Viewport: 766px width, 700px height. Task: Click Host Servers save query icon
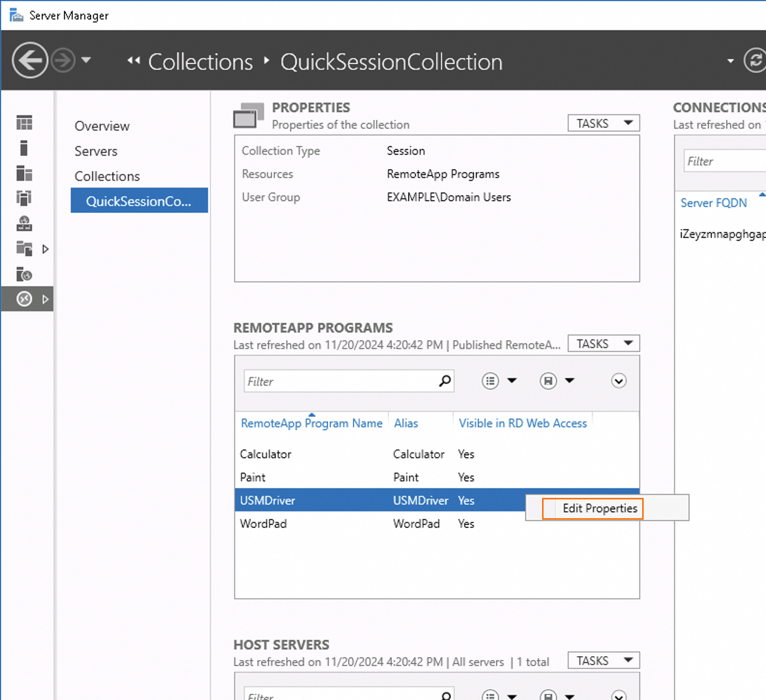[548, 695]
